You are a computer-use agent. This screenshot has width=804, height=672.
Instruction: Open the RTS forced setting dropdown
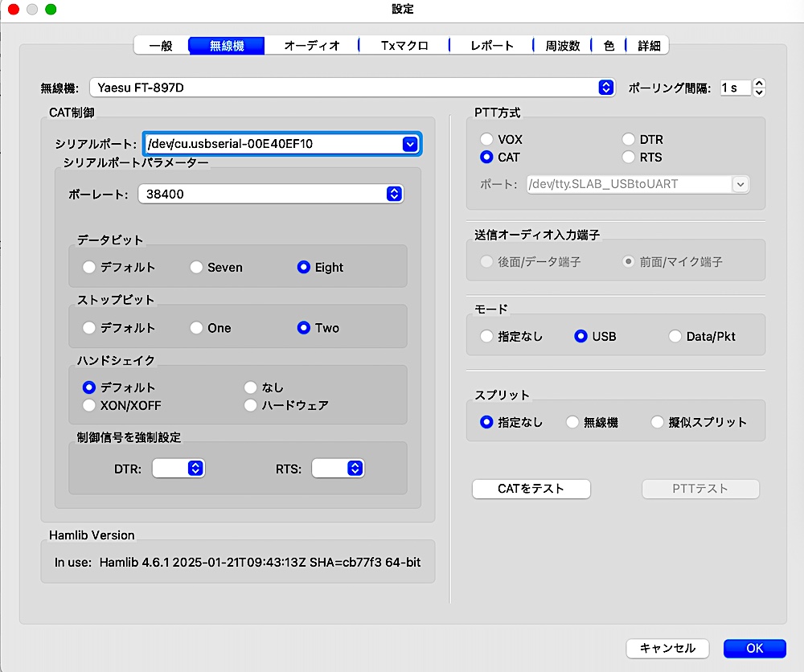[x=354, y=469]
